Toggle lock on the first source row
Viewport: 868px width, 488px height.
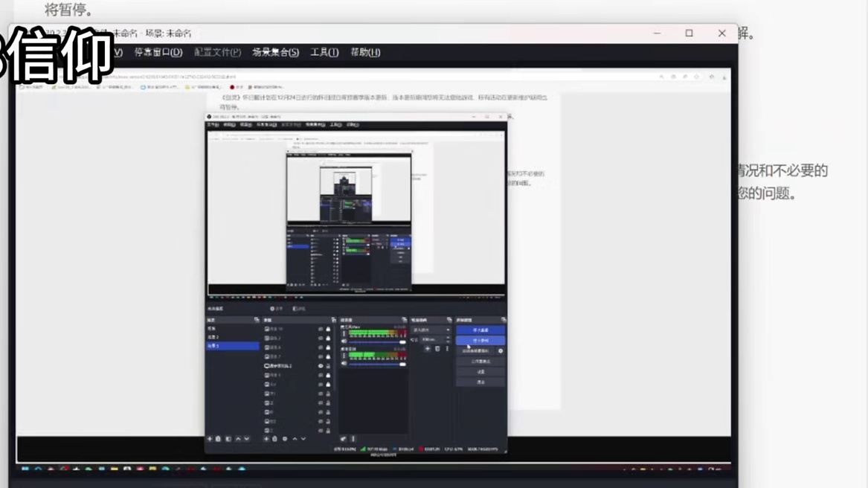point(328,329)
